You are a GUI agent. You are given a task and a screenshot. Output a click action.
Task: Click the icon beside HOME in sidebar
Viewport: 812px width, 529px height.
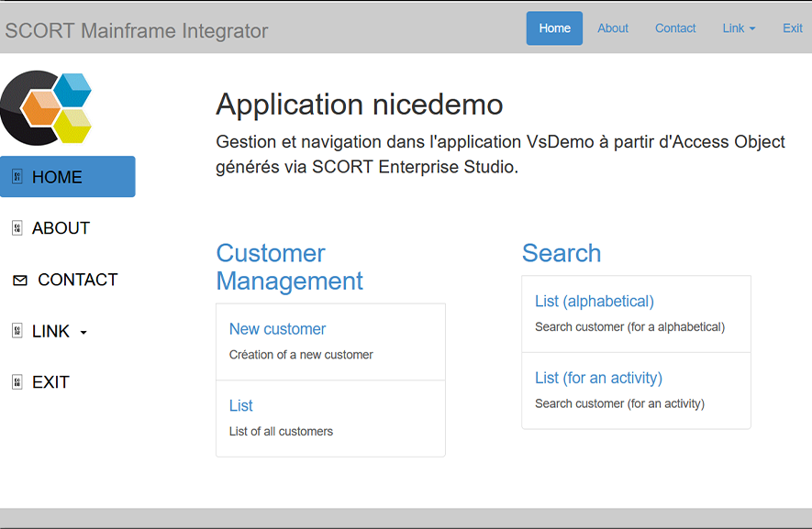(17, 177)
